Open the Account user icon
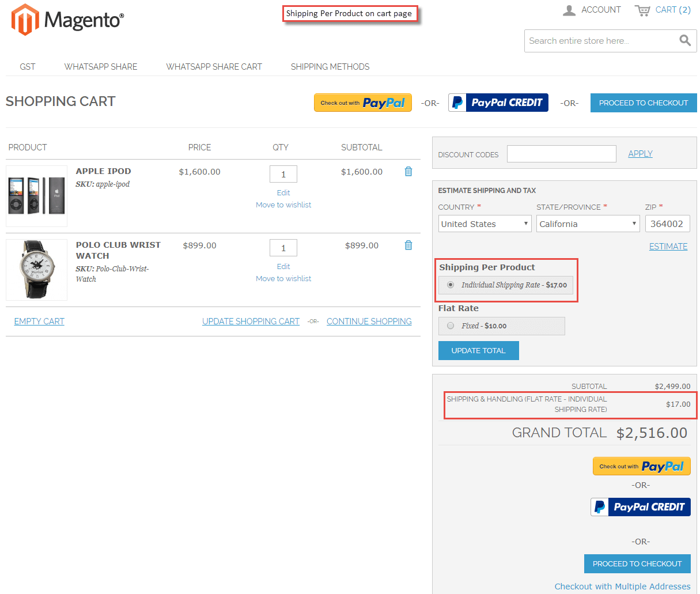The height and width of the screenshot is (594, 700). coord(569,10)
